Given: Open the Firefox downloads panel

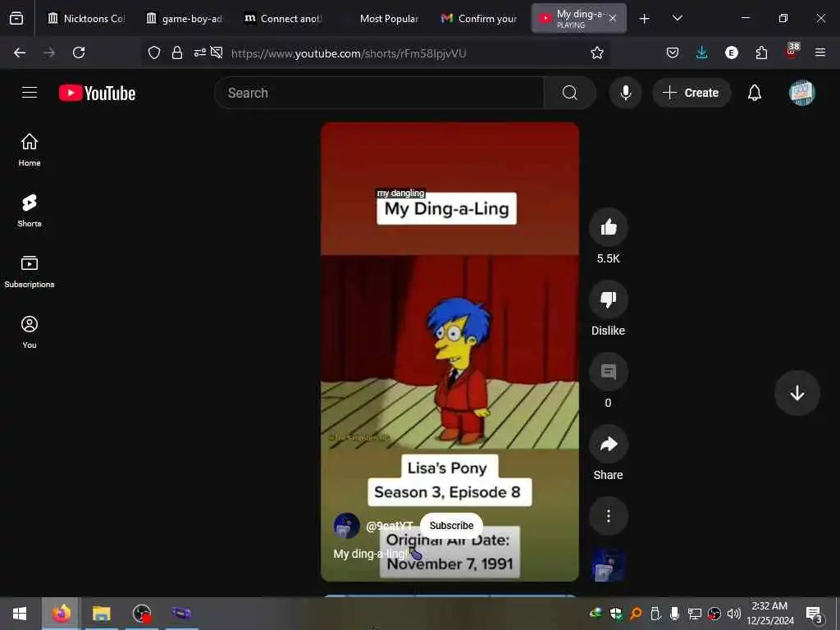Looking at the screenshot, I should click(702, 52).
